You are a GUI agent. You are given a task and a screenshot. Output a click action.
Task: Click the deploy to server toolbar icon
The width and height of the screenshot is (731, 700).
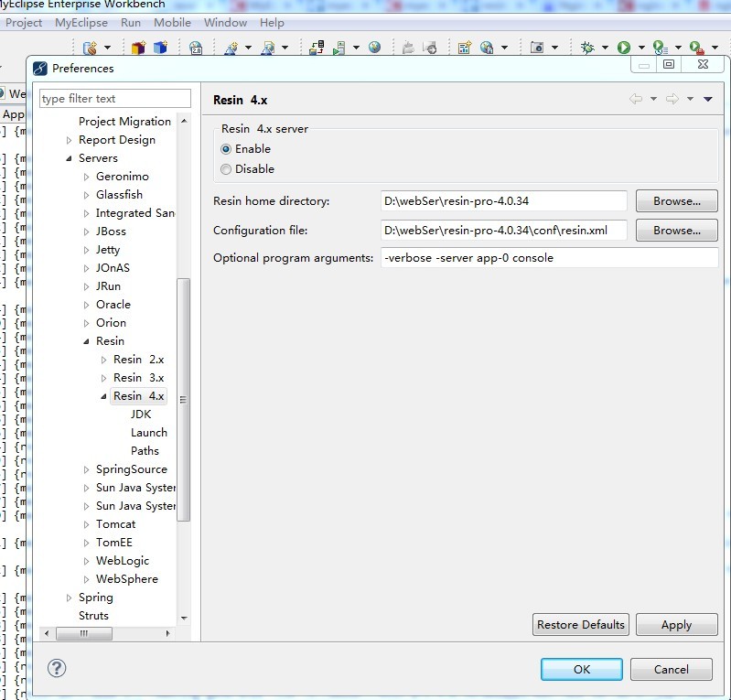pos(317,47)
